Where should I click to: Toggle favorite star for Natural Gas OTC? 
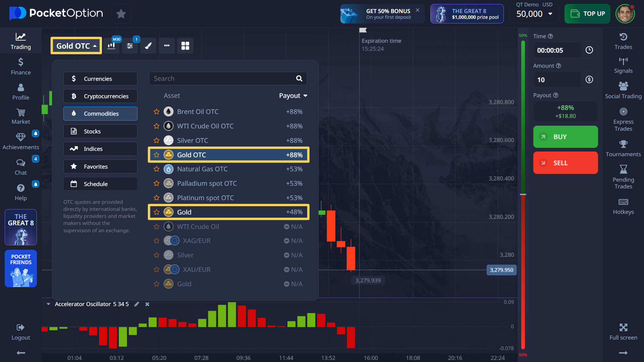tap(156, 169)
